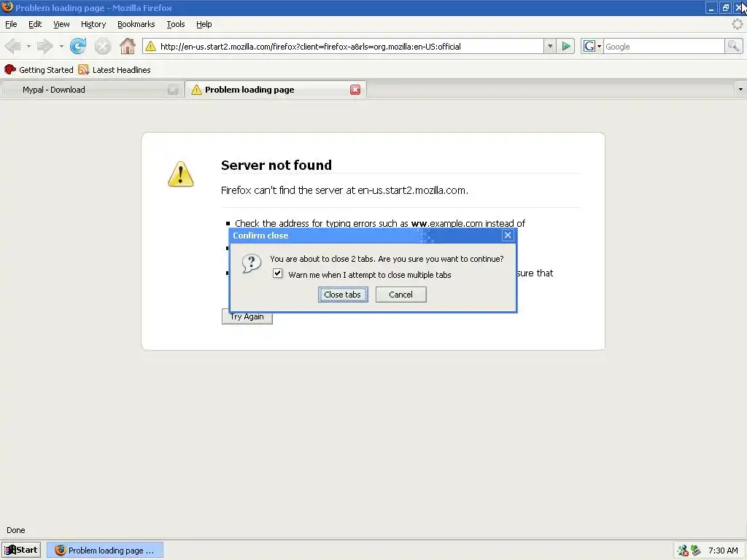
Task: Expand the address bar URL dropdown
Action: click(x=550, y=46)
